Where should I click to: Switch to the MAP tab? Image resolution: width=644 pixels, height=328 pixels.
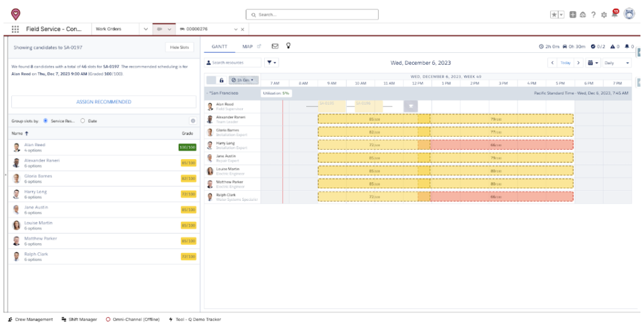tap(247, 47)
